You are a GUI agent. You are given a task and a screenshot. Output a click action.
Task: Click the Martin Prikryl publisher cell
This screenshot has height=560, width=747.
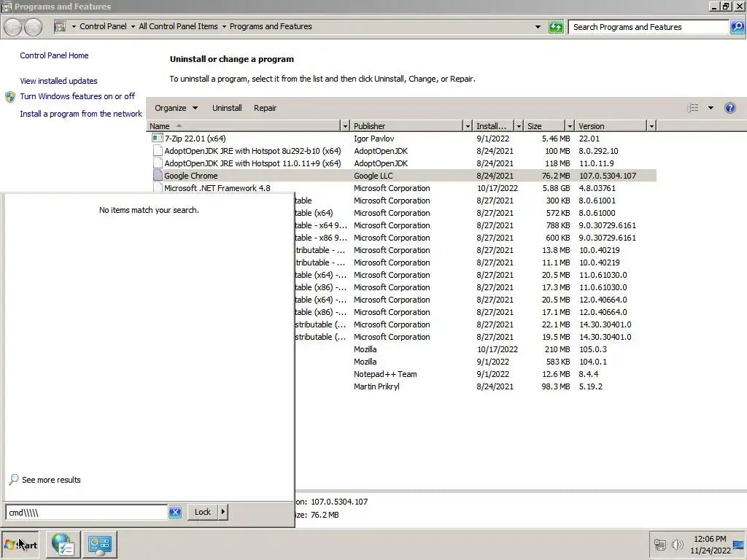[x=376, y=386]
